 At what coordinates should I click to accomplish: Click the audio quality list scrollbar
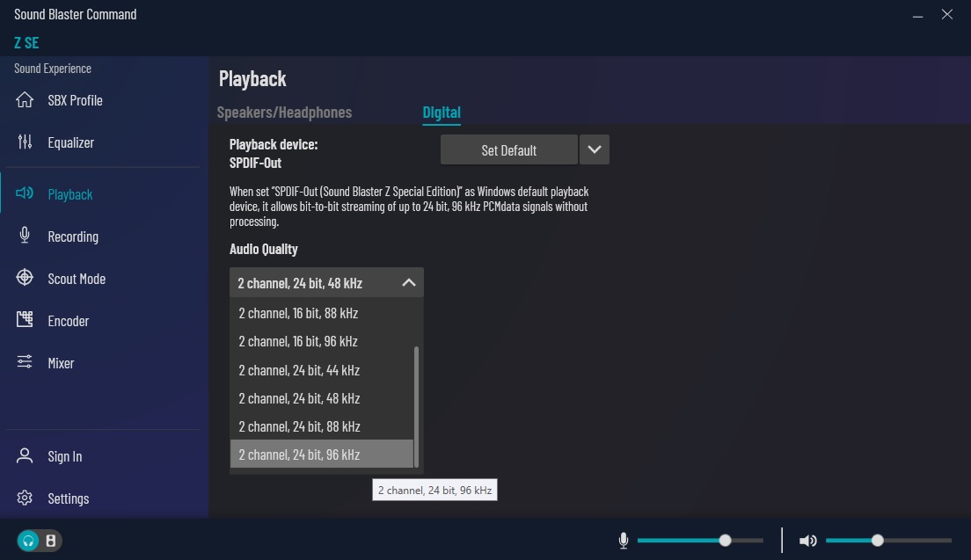(416, 406)
